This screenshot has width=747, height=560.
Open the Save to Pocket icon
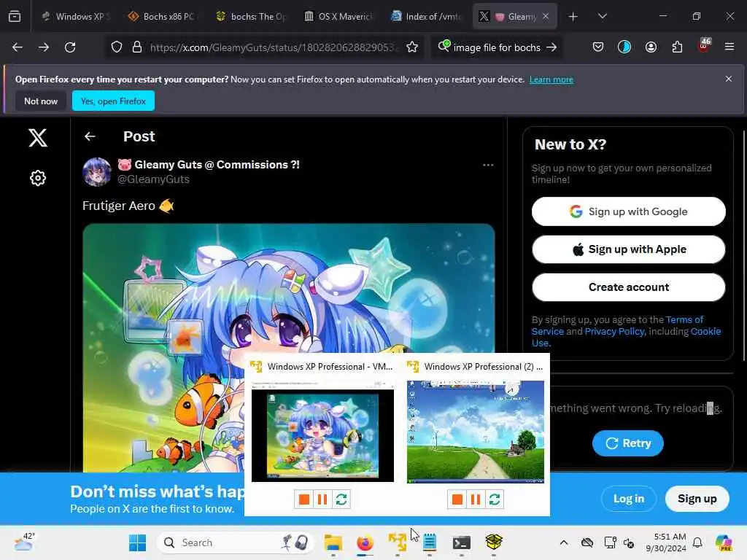598,47
